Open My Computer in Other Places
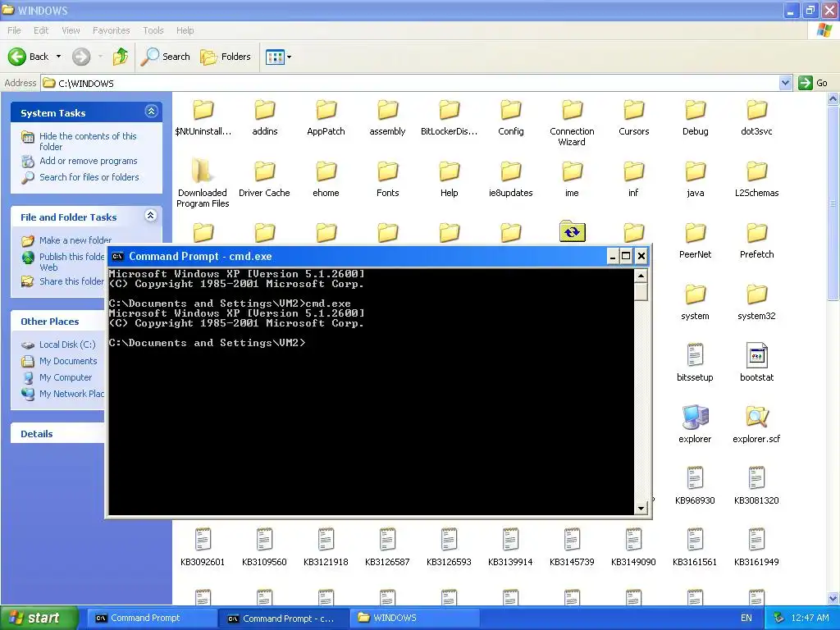The height and width of the screenshot is (630, 840). 66,377
